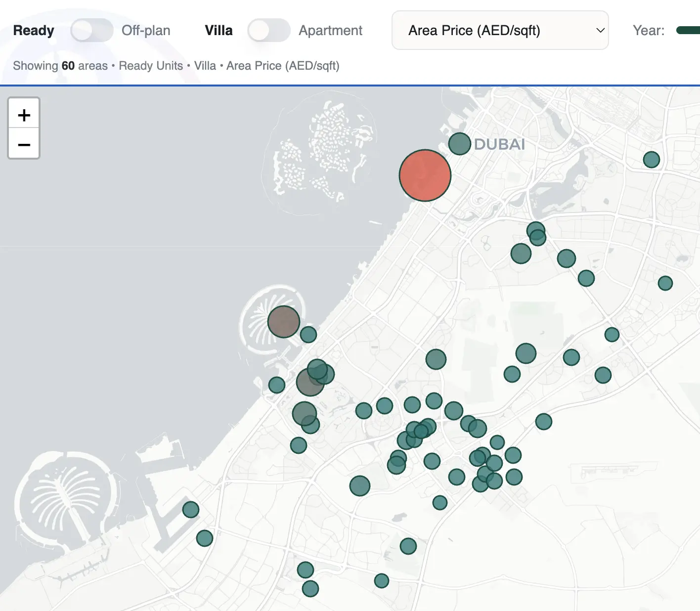
Task: Click the dropdown chevron arrow
Action: [x=600, y=31]
